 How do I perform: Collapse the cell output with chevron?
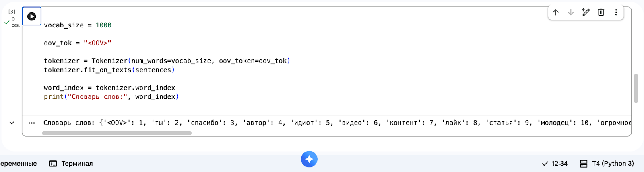[12, 123]
